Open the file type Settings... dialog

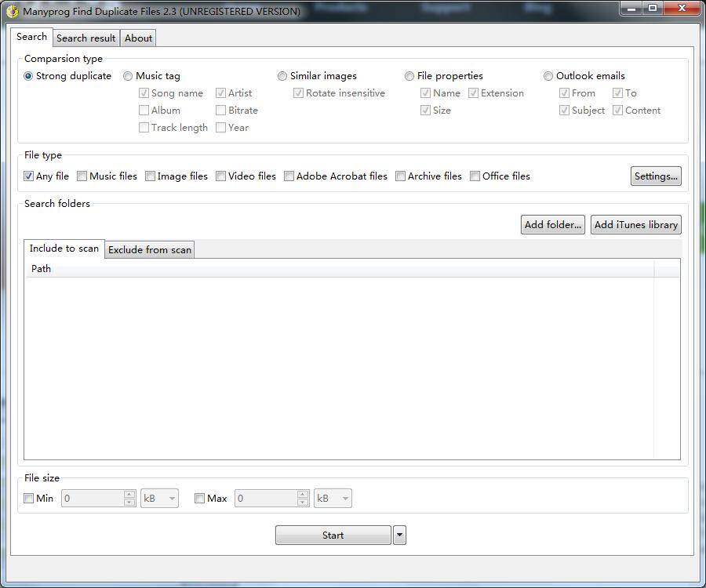656,176
